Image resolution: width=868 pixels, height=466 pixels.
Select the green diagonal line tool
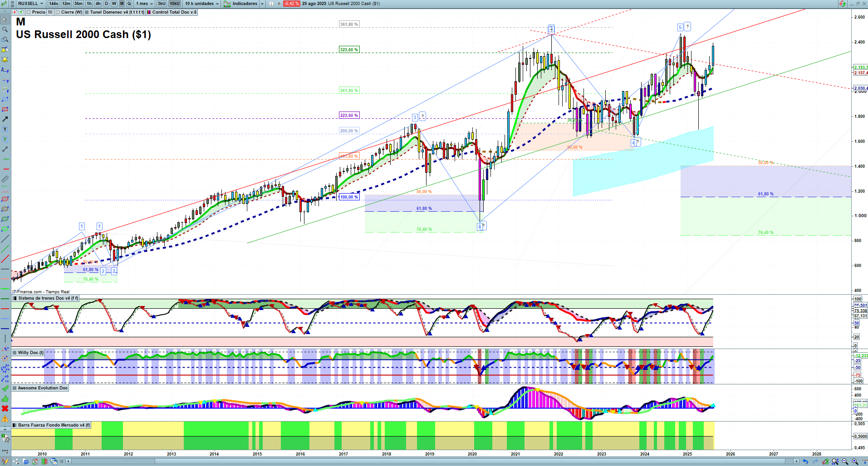[5, 249]
